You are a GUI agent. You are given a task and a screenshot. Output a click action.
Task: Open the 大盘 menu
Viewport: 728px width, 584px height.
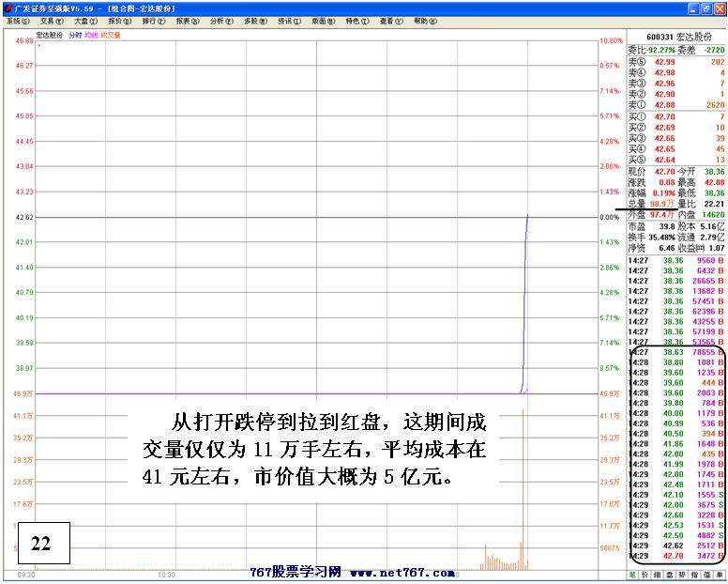click(86, 21)
